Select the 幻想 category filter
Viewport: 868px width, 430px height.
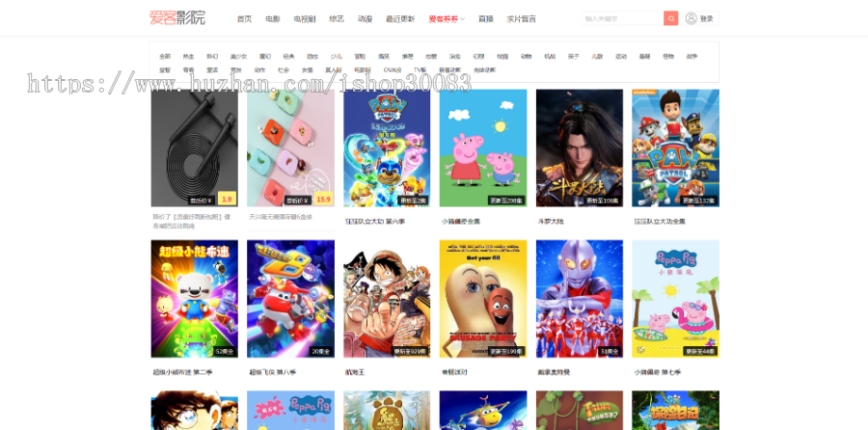pyautogui.click(x=478, y=57)
